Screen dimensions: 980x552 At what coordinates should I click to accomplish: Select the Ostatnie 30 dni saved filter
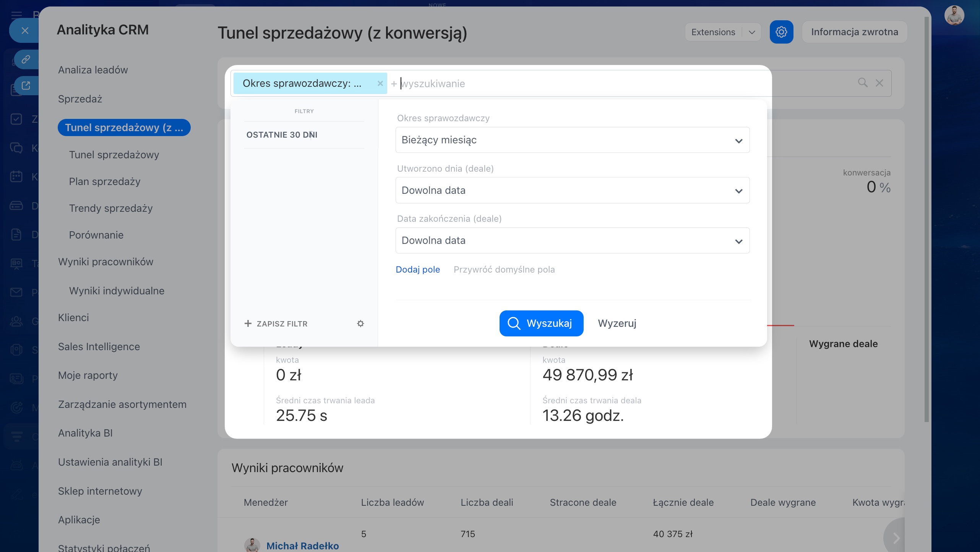click(282, 135)
